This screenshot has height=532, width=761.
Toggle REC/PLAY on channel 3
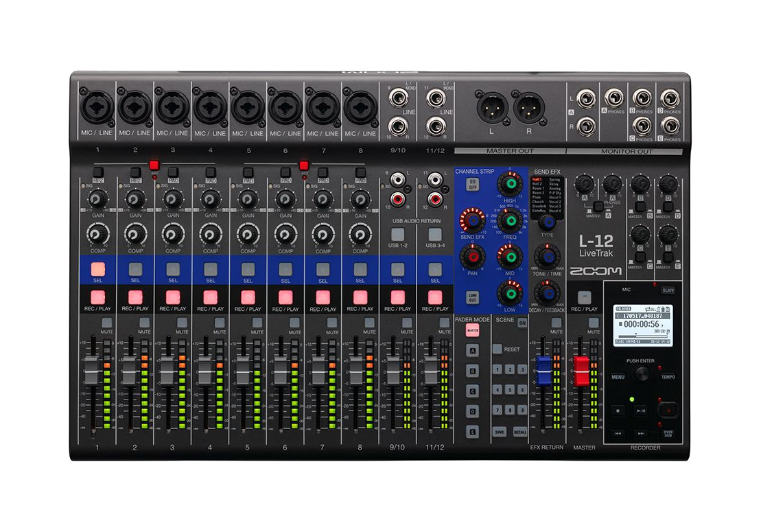tap(173, 297)
